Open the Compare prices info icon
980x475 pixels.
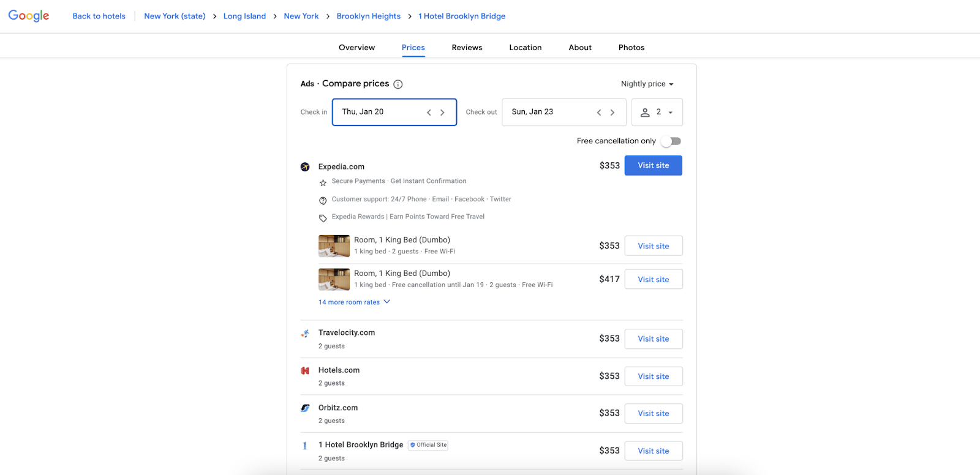click(x=398, y=84)
